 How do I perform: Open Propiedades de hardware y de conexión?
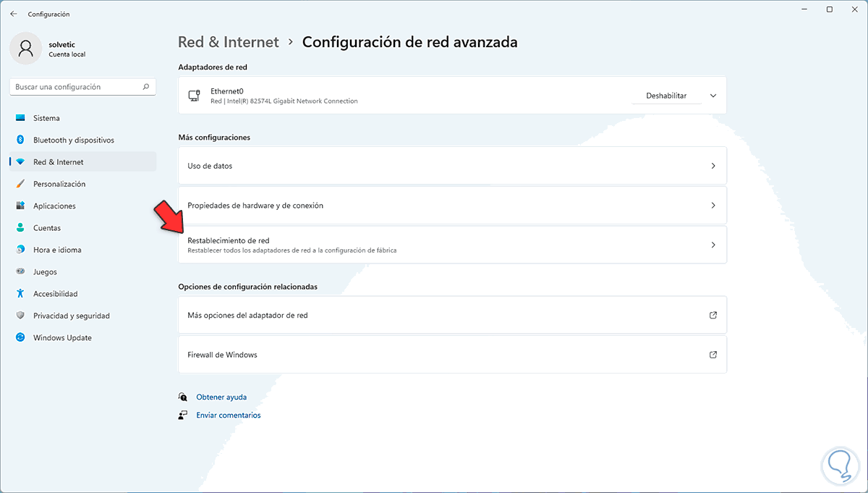click(x=452, y=206)
